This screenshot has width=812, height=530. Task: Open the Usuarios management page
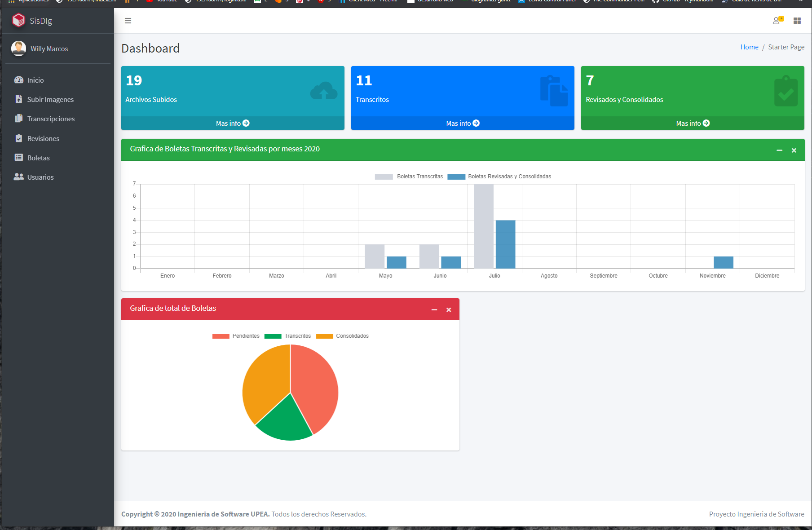[40, 177]
